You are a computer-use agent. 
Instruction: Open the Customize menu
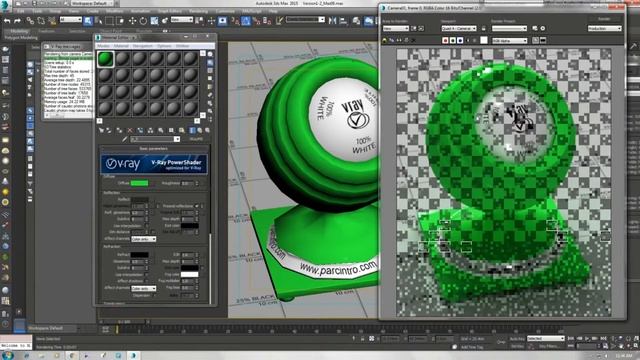(225, 11)
